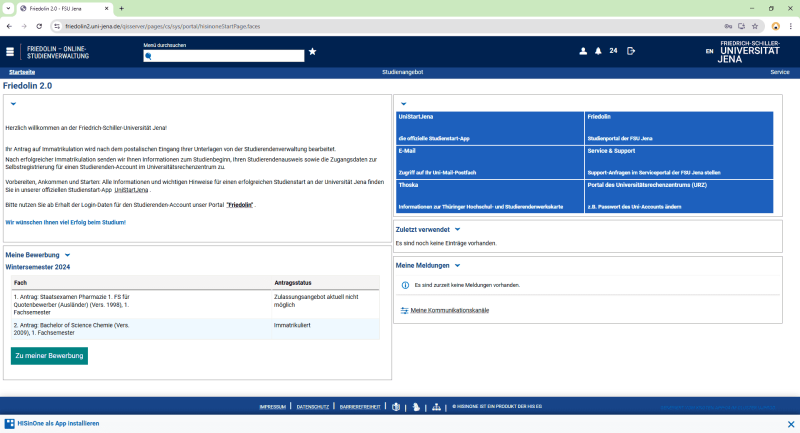Image resolution: width=800 pixels, height=433 pixels.
Task: Collapse the Meine Meldungen section
Action: (x=457, y=265)
